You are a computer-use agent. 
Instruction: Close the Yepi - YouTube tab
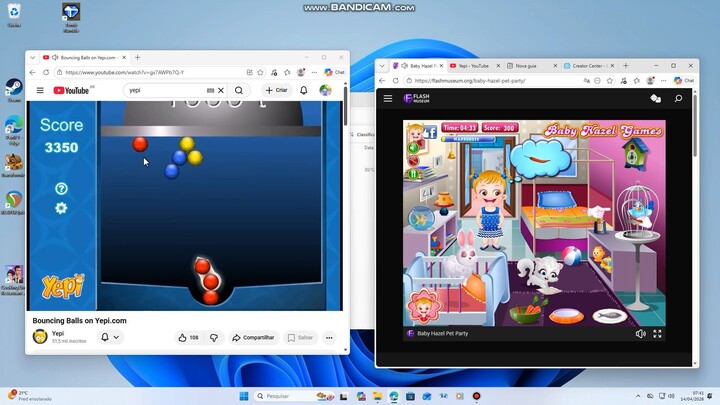click(x=498, y=66)
